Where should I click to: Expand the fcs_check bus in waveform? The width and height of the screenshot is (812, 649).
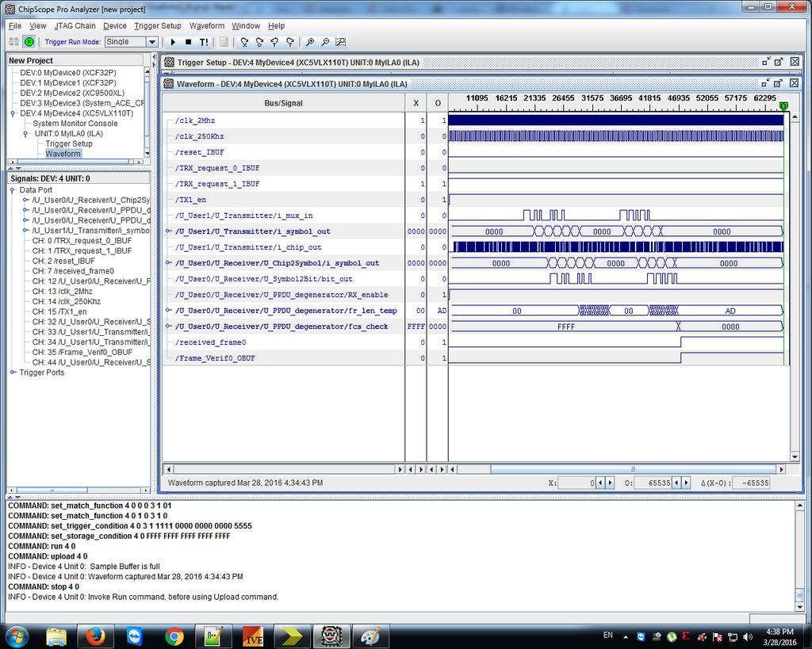coord(168,326)
